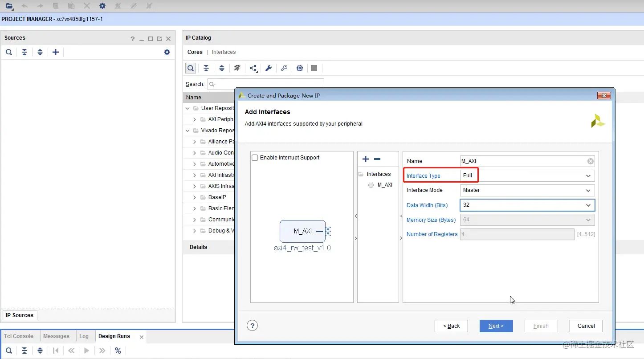Cancel the Create and Package New IP dialog
Viewport: 644px width, 359px height.
tap(586, 326)
